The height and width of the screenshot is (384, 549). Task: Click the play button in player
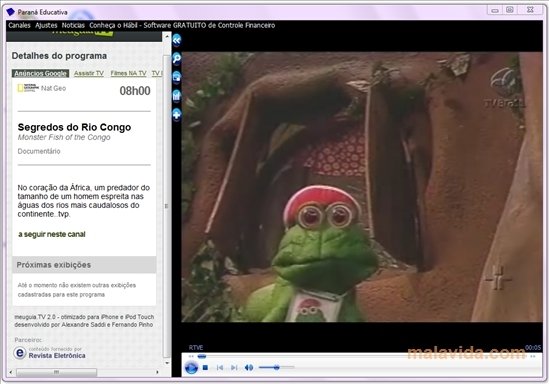point(191,368)
